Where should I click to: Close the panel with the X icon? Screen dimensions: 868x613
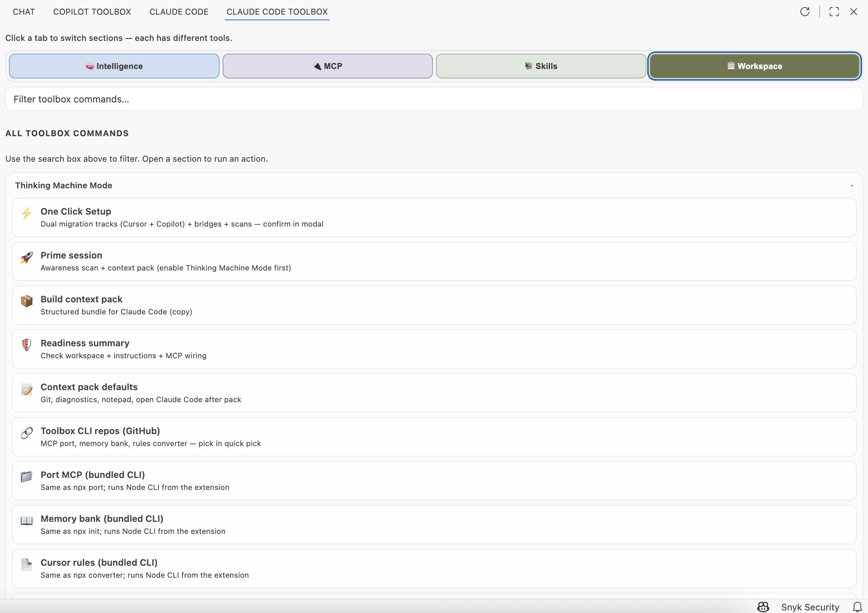coord(854,12)
